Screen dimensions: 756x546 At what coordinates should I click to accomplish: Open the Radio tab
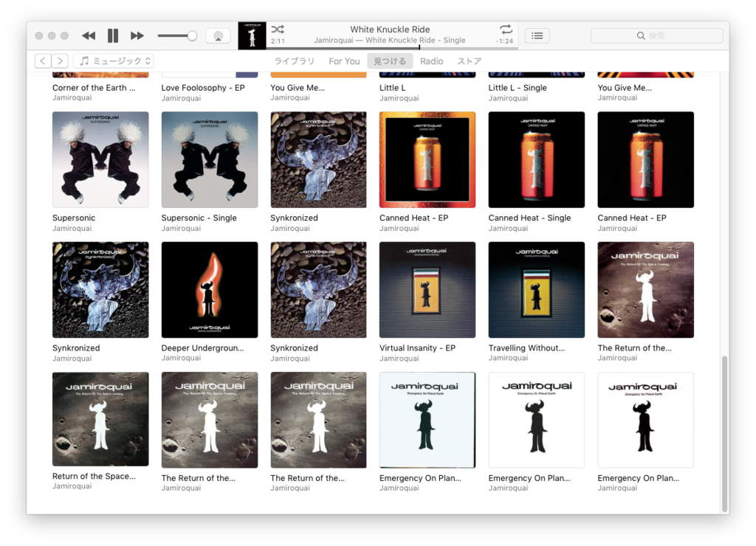431,61
